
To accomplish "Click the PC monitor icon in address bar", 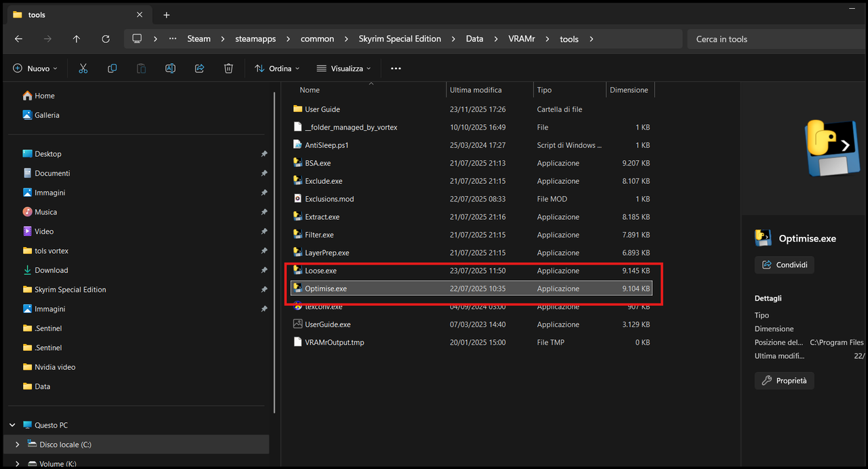I will click(x=137, y=39).
